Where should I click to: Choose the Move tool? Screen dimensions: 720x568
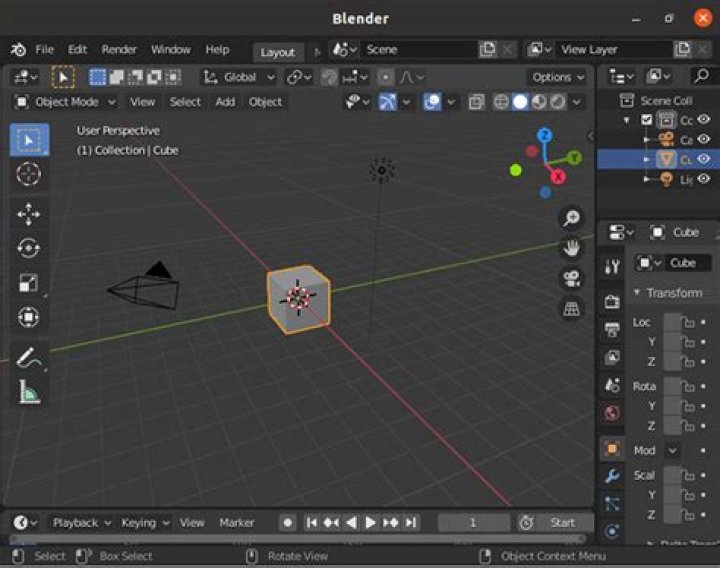tap(28, 214)
